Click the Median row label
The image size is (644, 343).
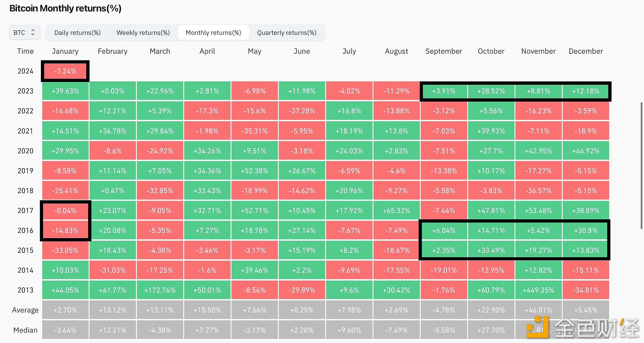(x=25, y=330)
